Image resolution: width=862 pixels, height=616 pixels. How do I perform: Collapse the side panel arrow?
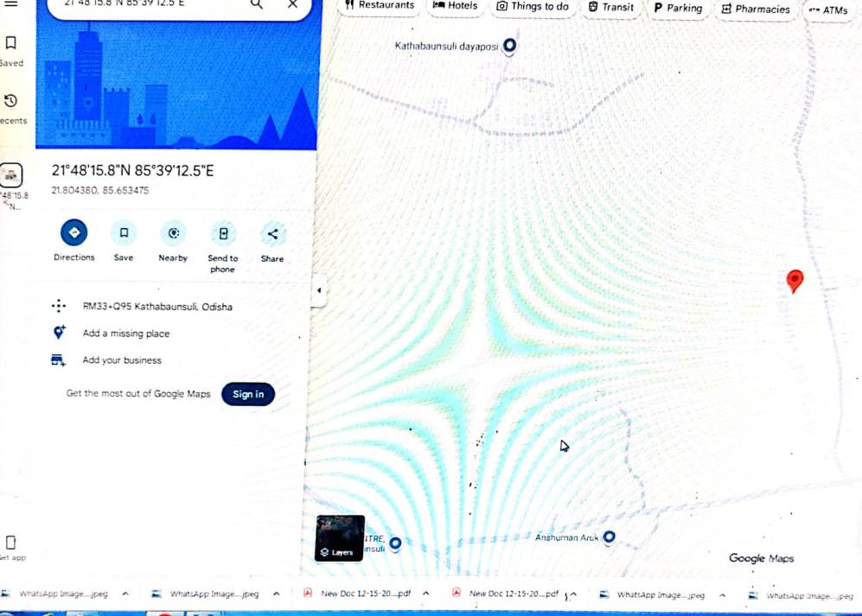[318, 291]
